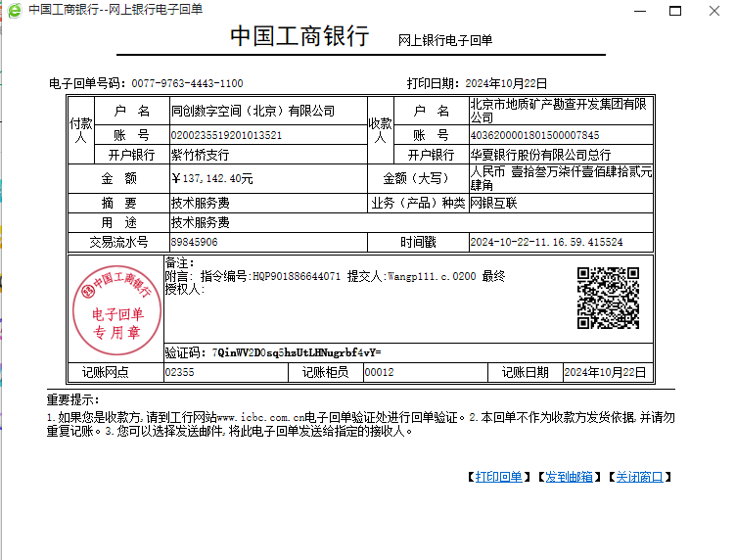Screen dimensions: 736x560
Task: Click www.icbc.com.cn in the notice
Action: [x=260, y=417]
